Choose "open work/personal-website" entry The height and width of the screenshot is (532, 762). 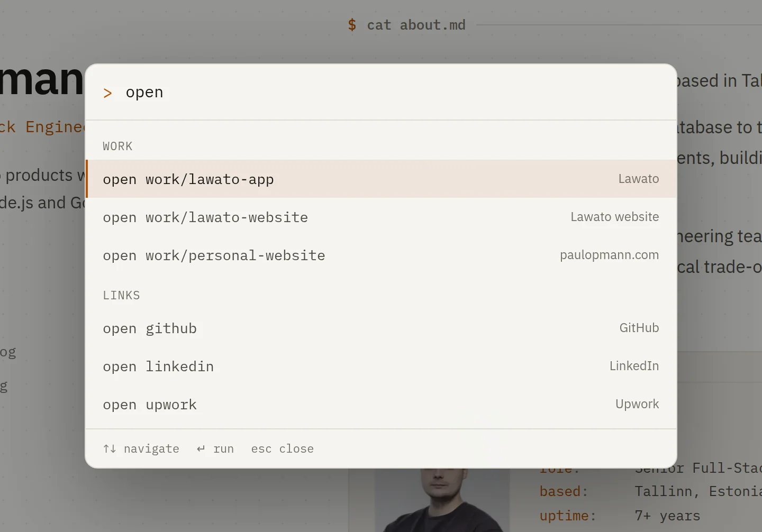pyautogui.click(x=381, y=255)
